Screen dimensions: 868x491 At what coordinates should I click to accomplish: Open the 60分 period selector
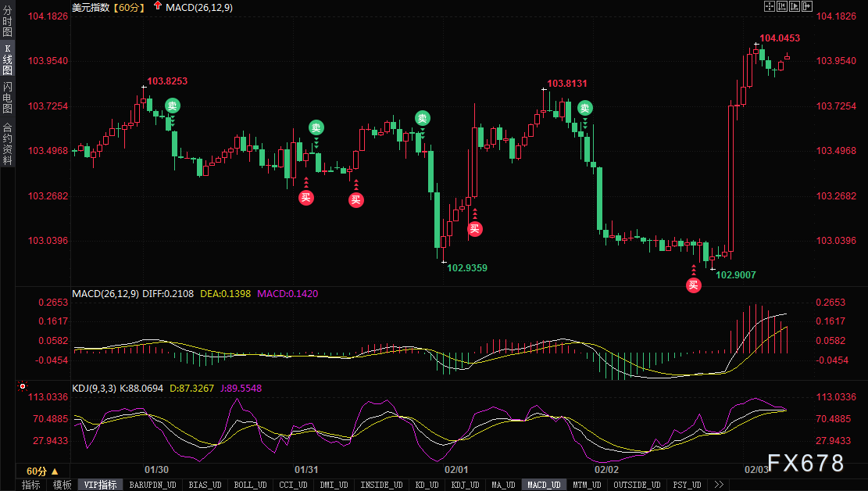(42, 471)
